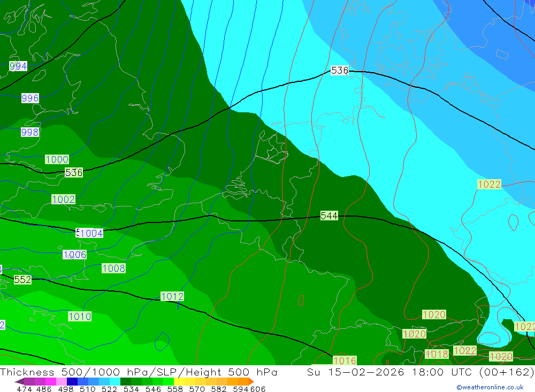Screen dimensions: 535x392
Task: Select the 1012 pressure label
Action: (x=172, y=296)
